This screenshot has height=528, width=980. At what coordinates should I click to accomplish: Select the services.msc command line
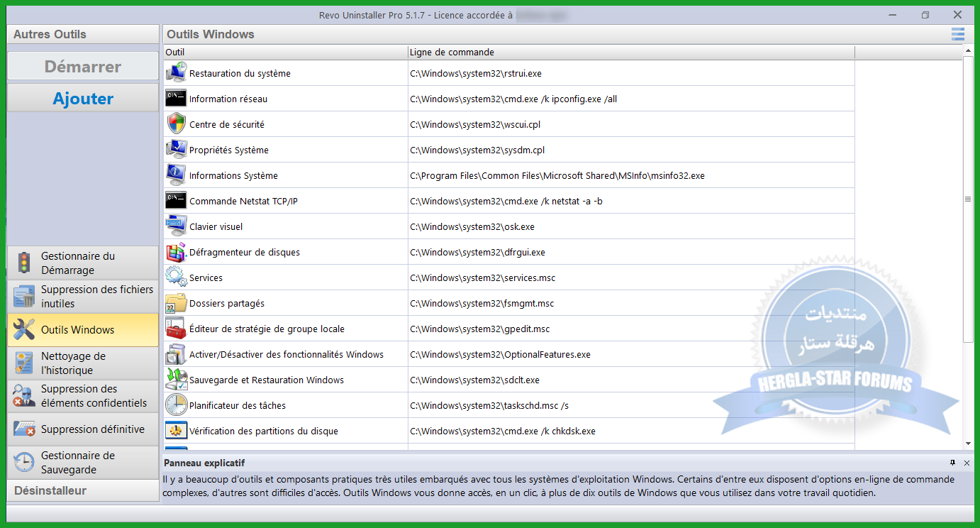point(483,278)
